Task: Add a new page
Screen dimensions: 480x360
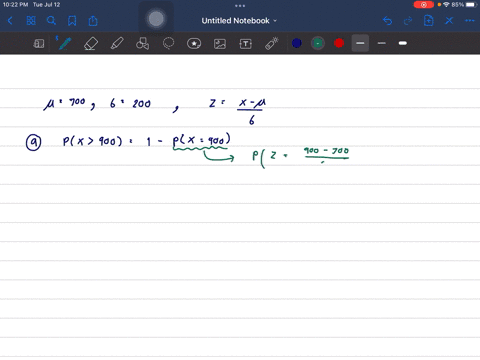Action: pyautogui.click(x=428, y=21)
